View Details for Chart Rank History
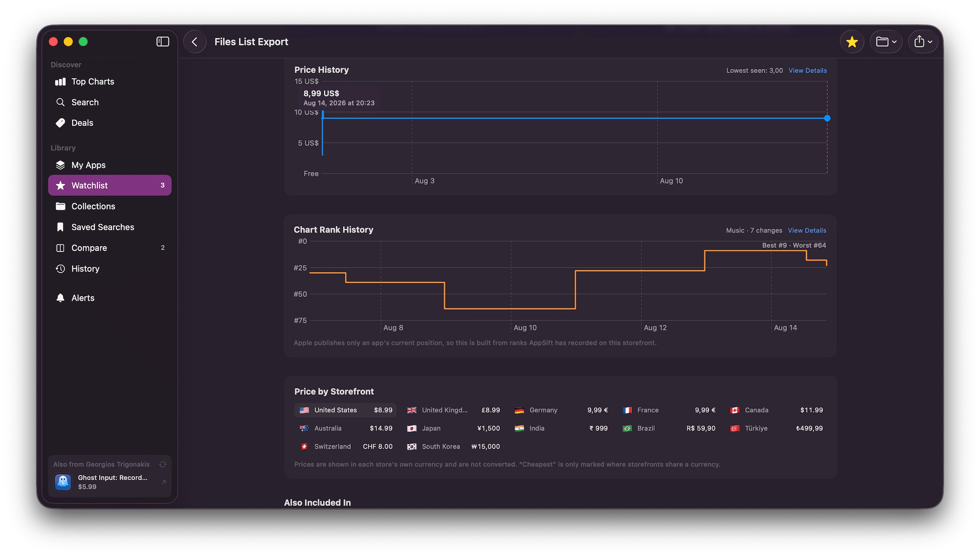 807,230
